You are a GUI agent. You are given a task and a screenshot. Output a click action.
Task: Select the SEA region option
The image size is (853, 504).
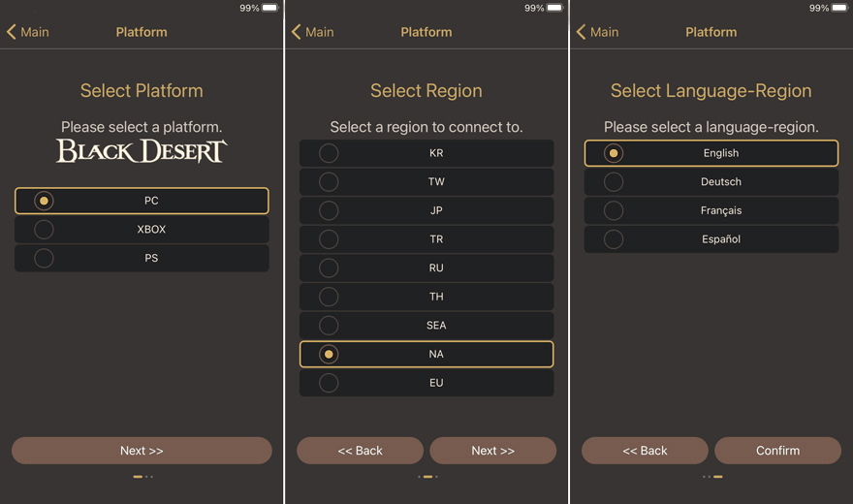pos(426,325)
